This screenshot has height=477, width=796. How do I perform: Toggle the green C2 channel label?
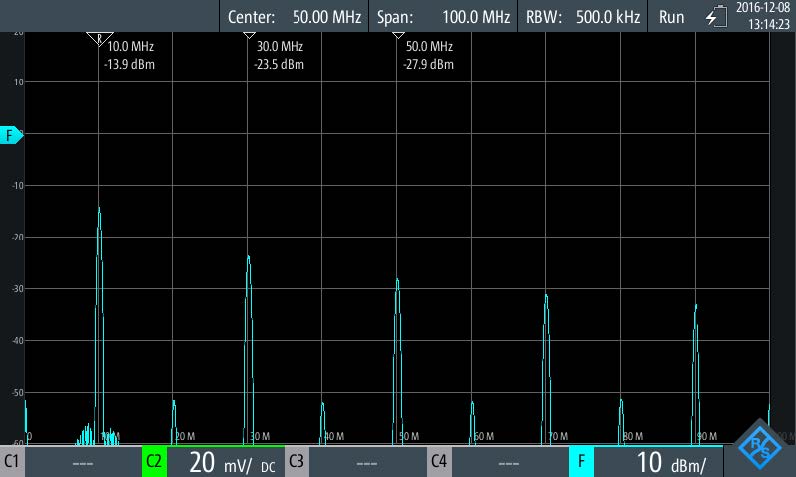coord(154,462)
